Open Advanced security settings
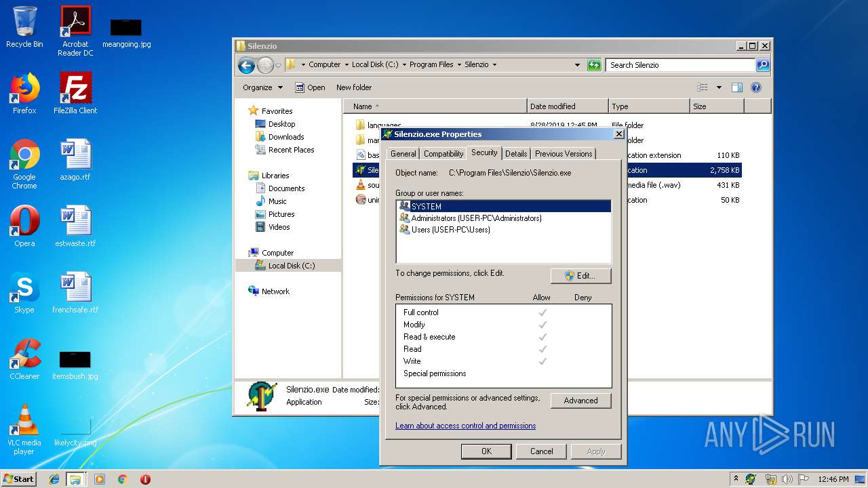868x488 pixels. (x=581, y=401)
